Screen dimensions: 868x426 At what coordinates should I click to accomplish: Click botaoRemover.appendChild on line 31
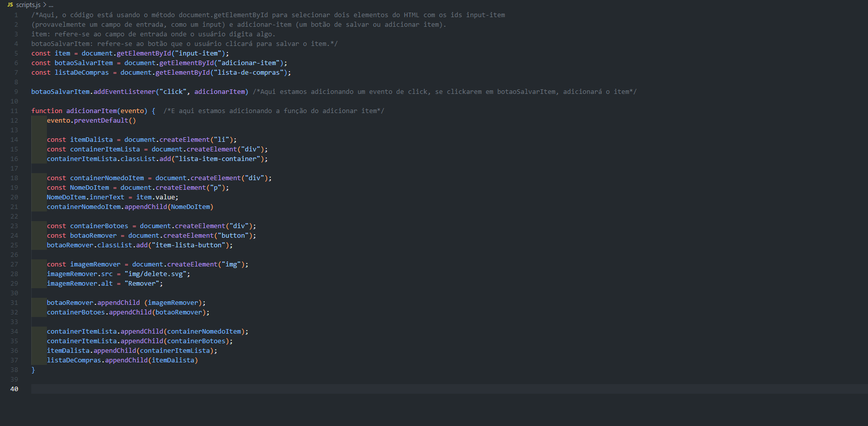click(93, 303)
